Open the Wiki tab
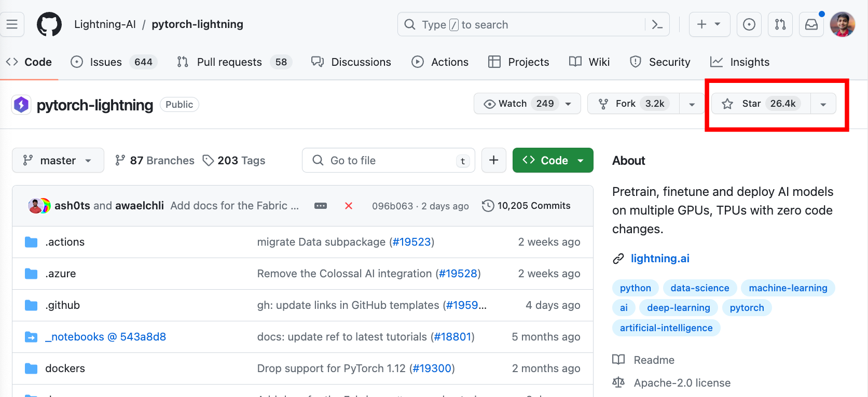868x397 pixels. click(x=589, y=62)
